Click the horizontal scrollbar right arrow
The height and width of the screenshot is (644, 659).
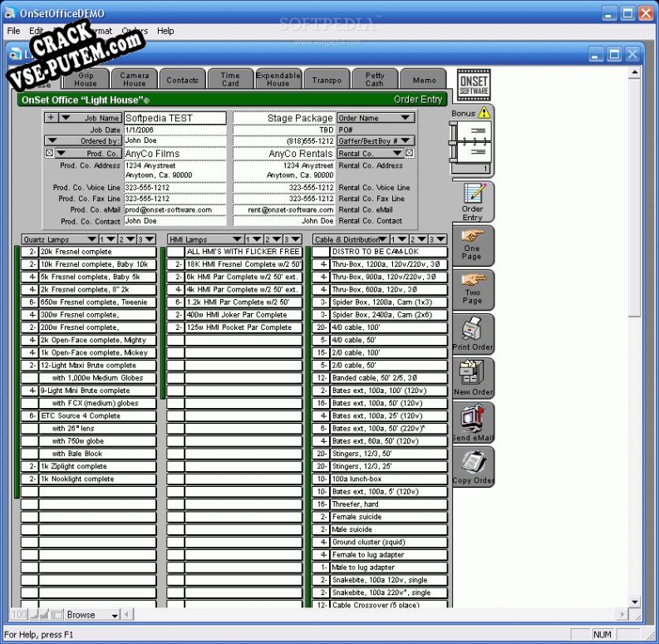coord(622,615)
